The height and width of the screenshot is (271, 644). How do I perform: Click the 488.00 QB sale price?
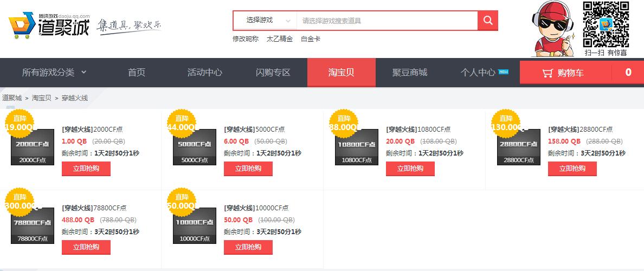tap(78, 220)
